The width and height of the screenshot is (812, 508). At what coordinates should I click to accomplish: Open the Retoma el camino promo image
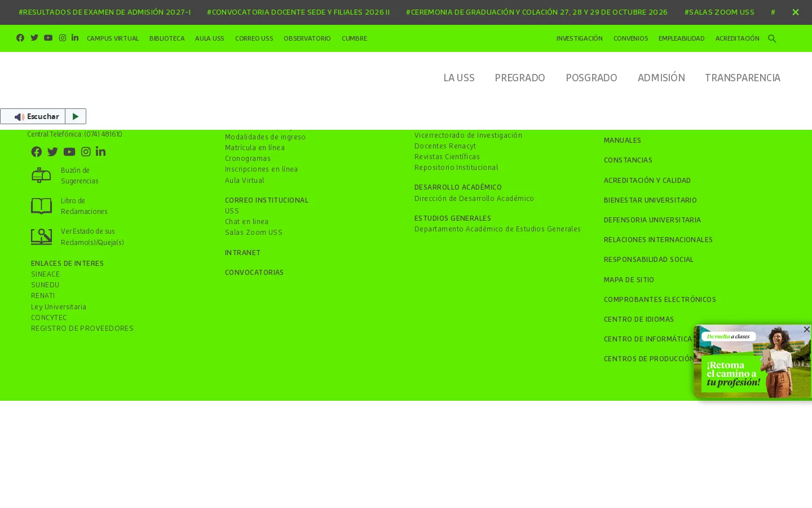click(753, 362)
